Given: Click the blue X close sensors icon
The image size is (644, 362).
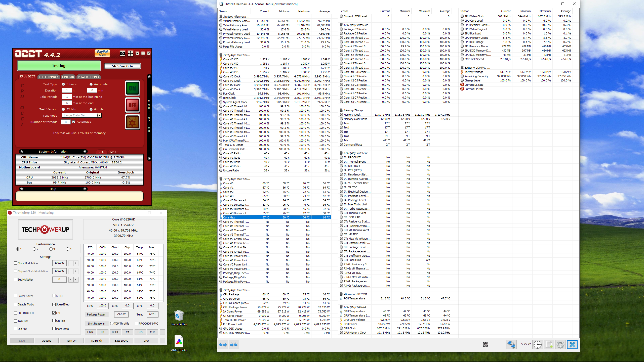Looking at the screenshot, I should pos(572,344).
